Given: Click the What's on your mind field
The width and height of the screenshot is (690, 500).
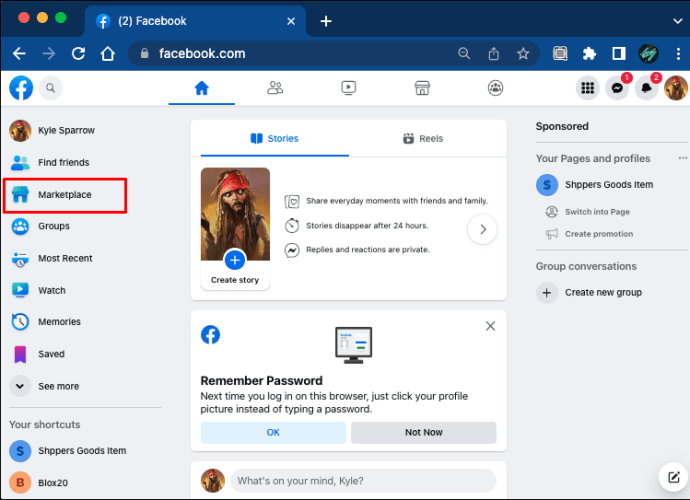Looking at the screenshot, I should coord(363,481).
